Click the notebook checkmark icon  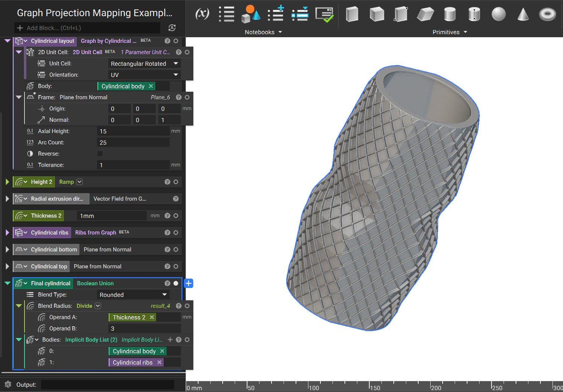point(324,14)
